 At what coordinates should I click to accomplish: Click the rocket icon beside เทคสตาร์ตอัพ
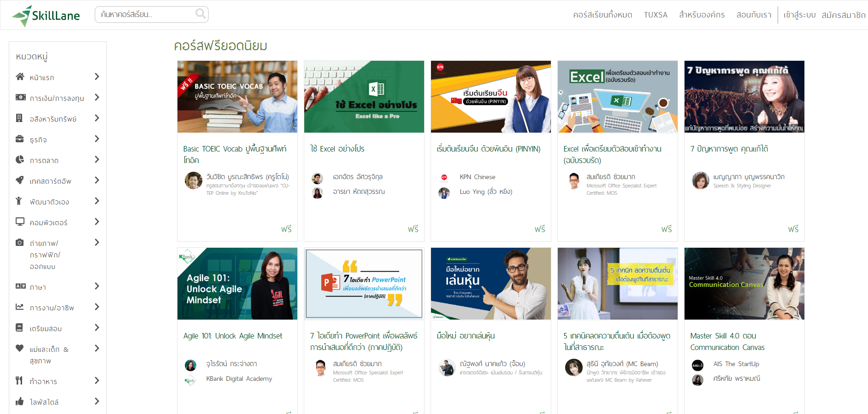point(19,180)
